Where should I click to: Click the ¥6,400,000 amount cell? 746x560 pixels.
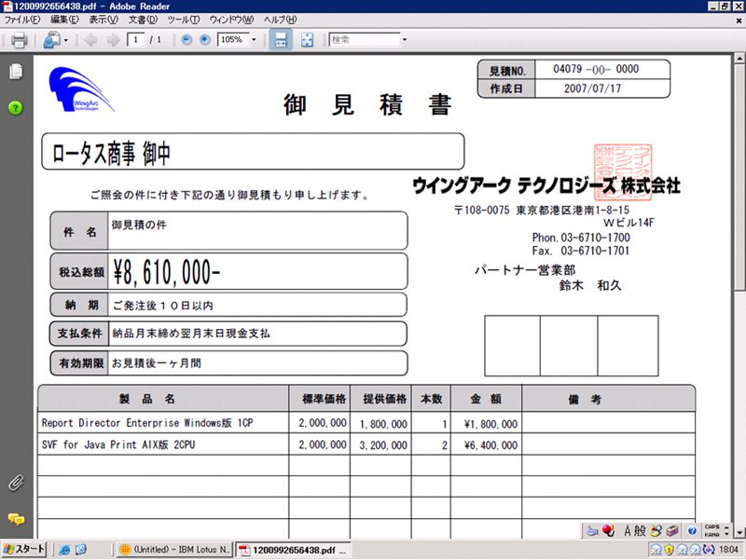click(x=486, y=445)
